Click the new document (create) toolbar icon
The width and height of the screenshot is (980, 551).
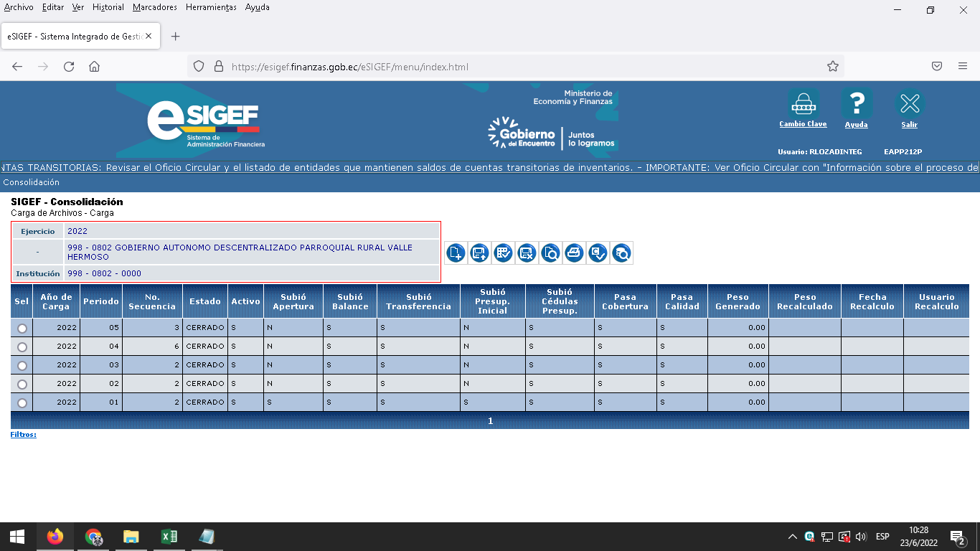coord(456,253)
